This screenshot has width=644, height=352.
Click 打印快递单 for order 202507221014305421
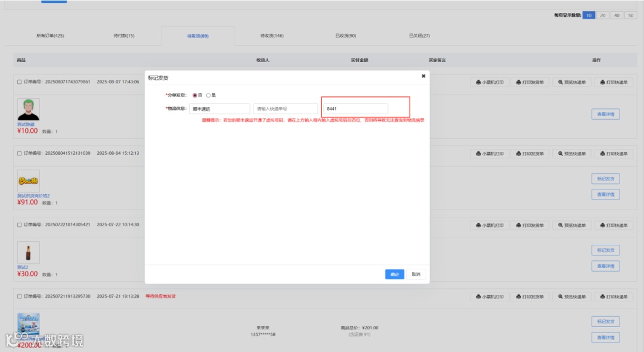[614, 225]
